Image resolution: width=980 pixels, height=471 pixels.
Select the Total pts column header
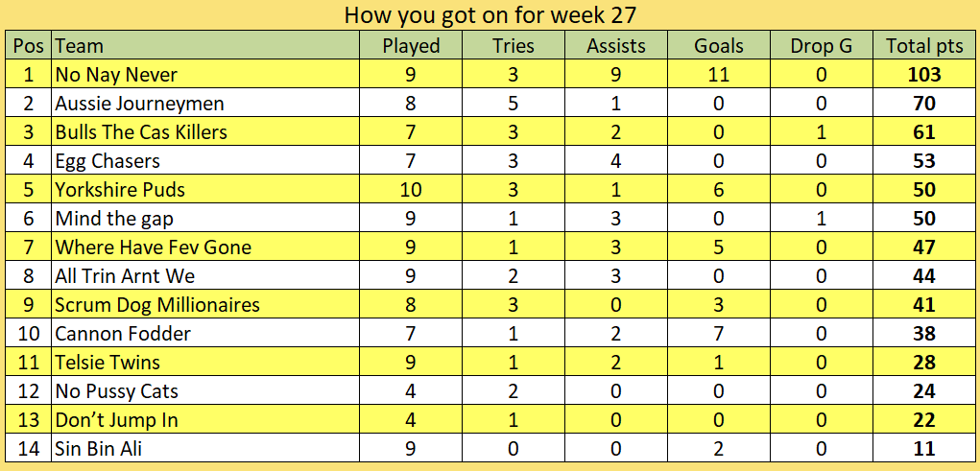(x=924, y=46)
